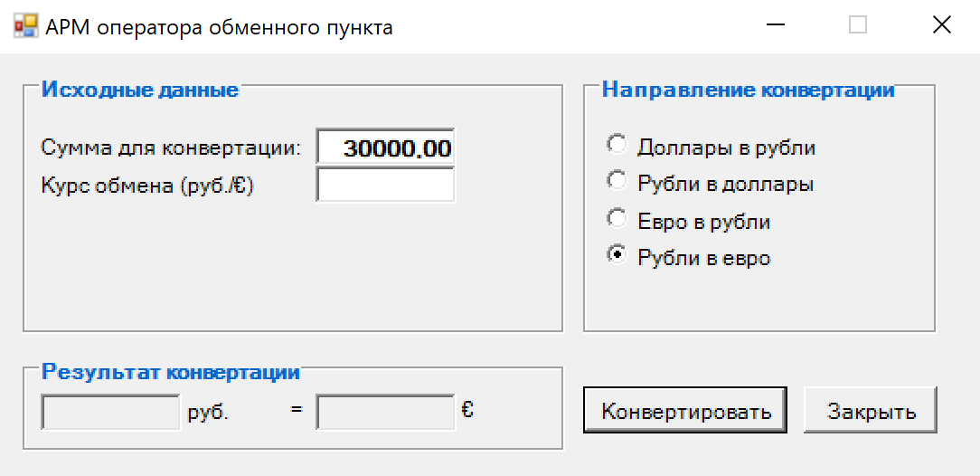Click the Исходные данные group heading
This screenshot has height=476, width=980.
pyautogui.click(x=140, y=90)
